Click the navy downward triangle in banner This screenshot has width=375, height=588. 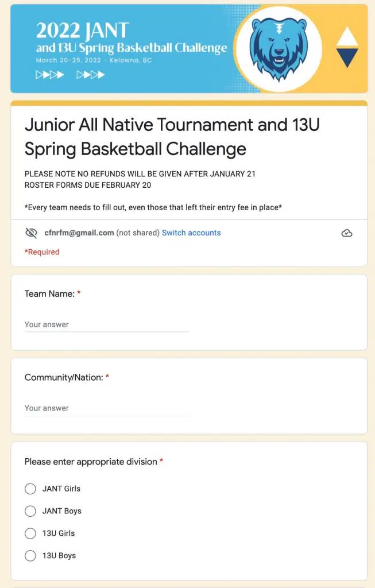click(x=347, y=57)
